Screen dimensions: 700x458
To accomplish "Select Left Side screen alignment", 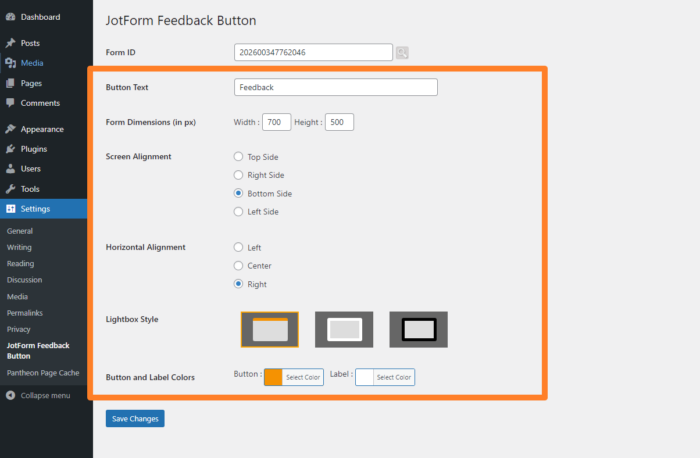I will [x=238, y=212].
